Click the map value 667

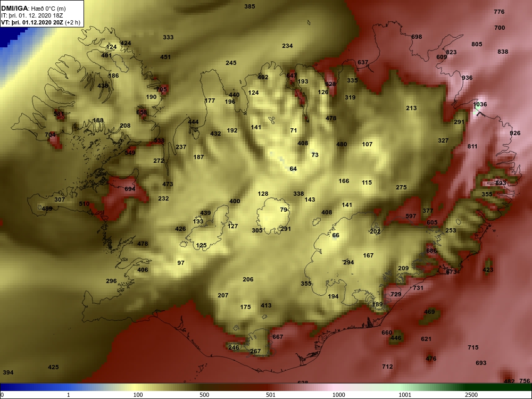coord(278,337)
